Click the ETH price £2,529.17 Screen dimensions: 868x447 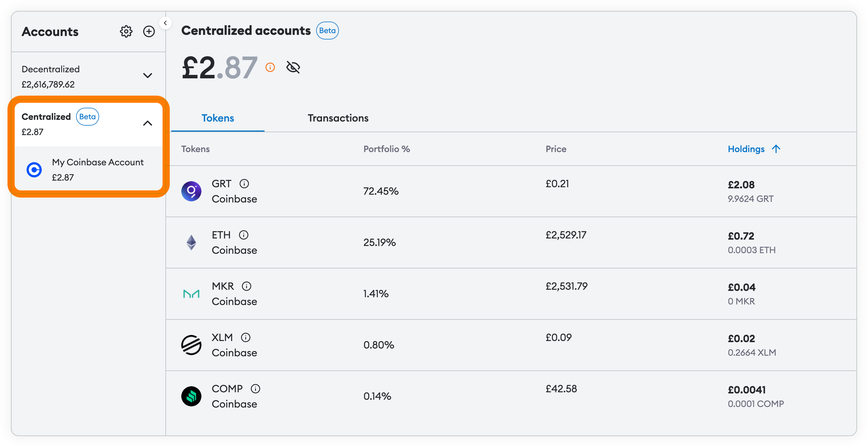pyautogui.click(x=566, y=235)
